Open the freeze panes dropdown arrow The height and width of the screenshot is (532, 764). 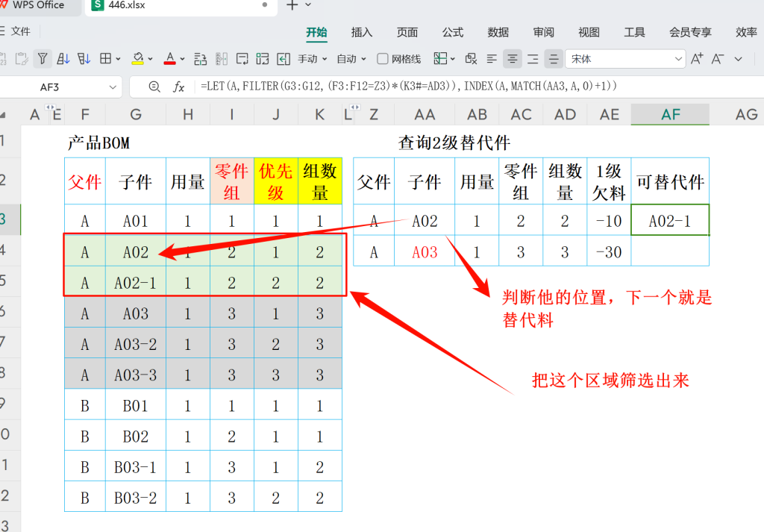pos(453,59)
